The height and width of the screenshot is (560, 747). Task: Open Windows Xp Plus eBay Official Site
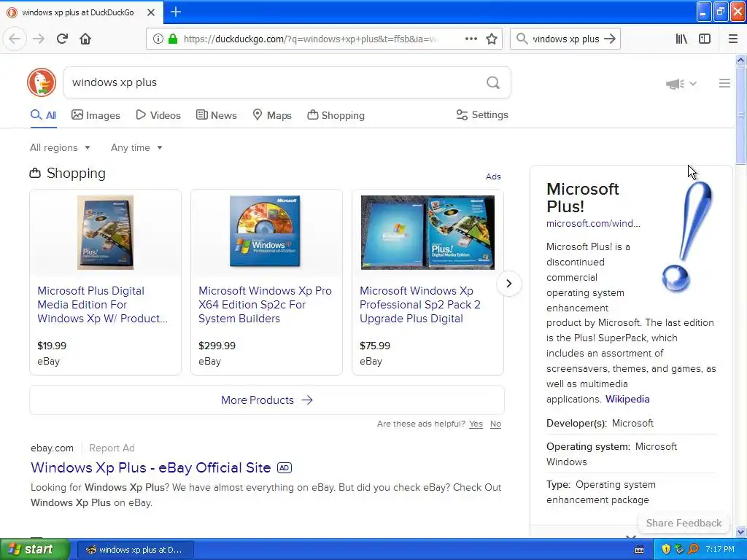click(150, 467)
